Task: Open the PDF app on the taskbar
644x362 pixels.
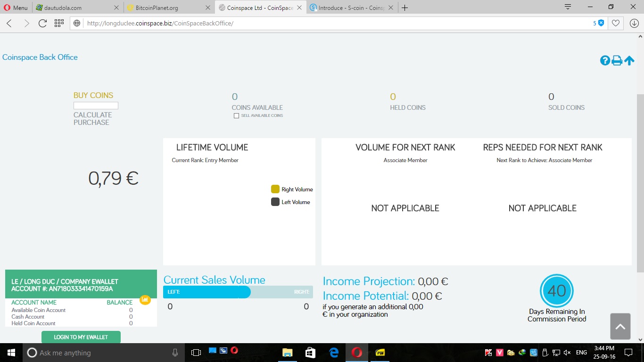Action: (x=380, y=353)
